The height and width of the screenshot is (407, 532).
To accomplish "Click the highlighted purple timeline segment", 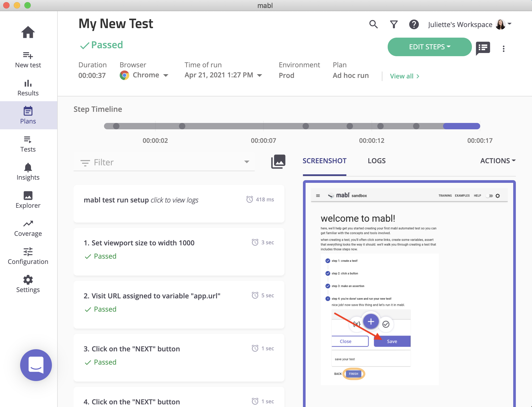I will coord(461,126).
